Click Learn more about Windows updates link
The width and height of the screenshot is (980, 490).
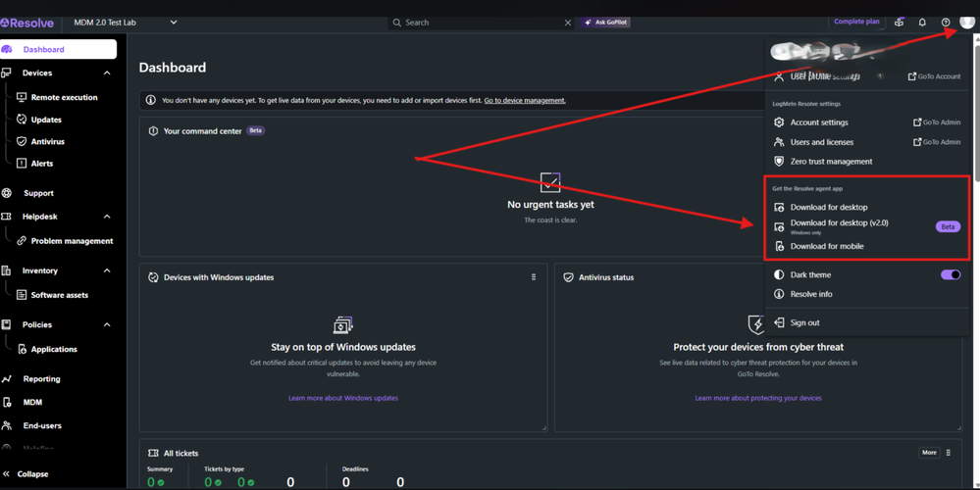[343, 398]
